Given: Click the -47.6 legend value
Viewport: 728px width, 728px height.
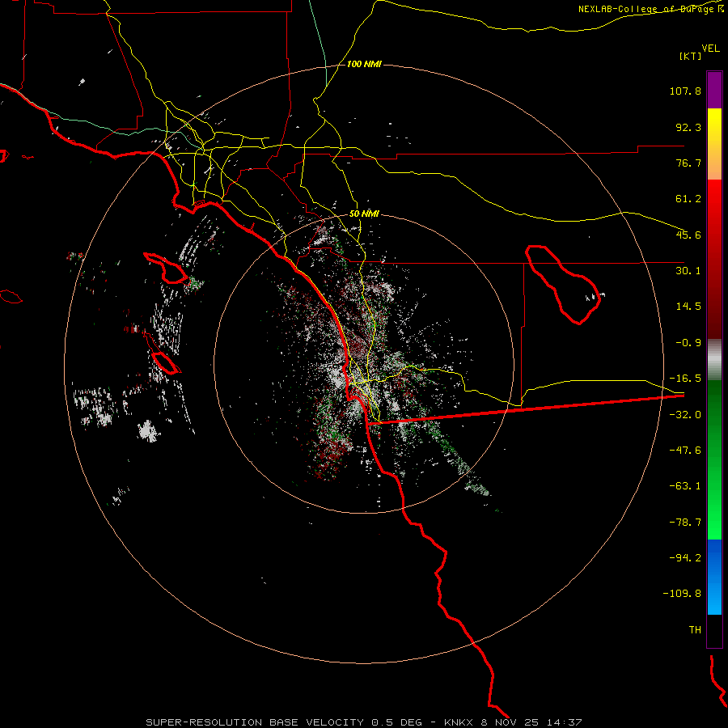Looking at the screenshot, I should tap(685, 451).
